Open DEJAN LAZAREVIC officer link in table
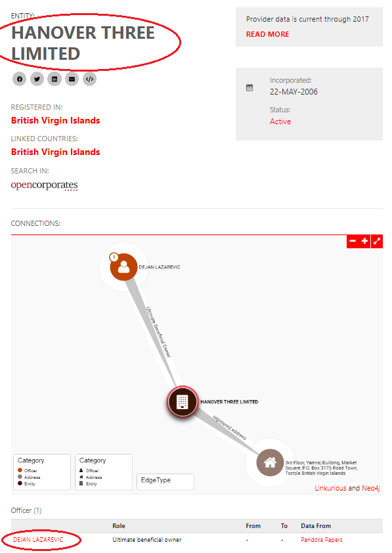Screen dimensions: 392x553 click(x=38, y=540)
